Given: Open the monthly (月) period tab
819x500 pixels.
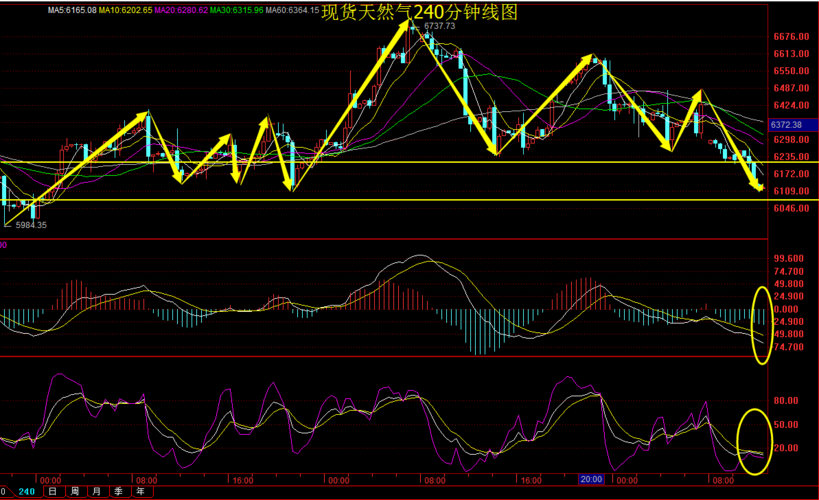Looking at the screenshot, I should (x=96, y=492).
